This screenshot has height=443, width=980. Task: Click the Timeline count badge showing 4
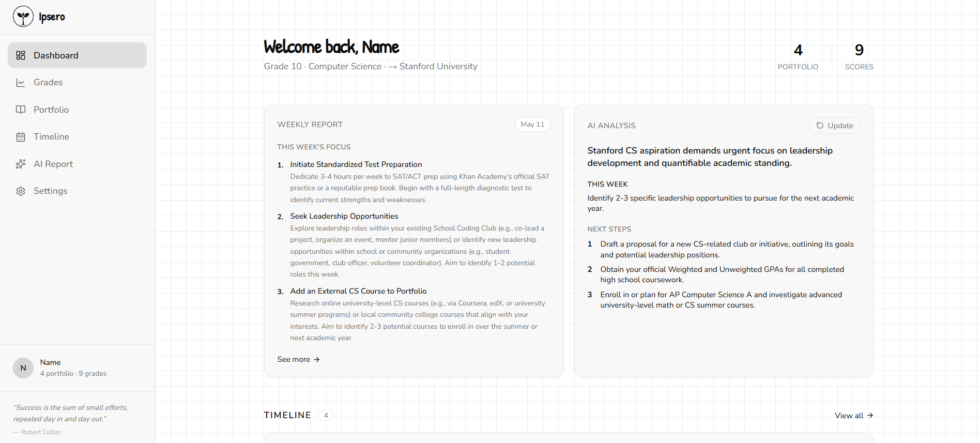[326, 415]
